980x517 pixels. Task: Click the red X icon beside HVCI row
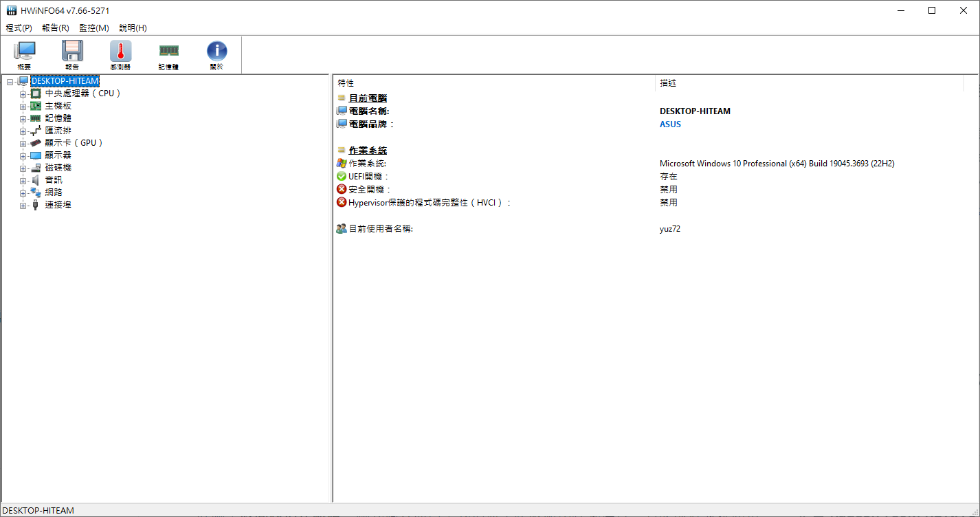point(342,202)
